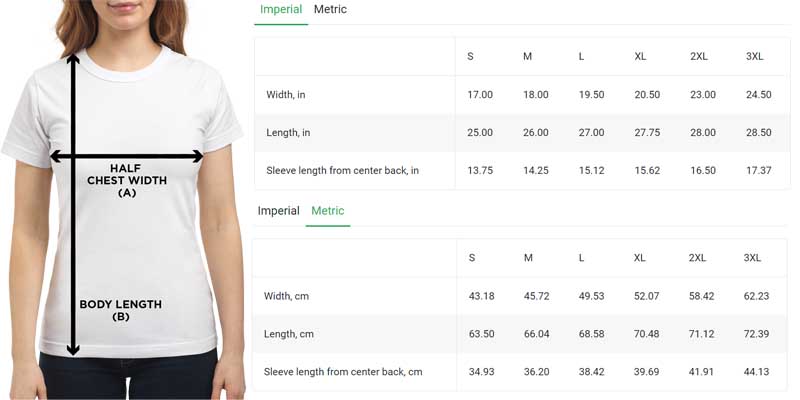The width and height of the screenshot is (800, 400).
Task: Select the 'Width, in' row label
Action: click(x=286, y=95)
